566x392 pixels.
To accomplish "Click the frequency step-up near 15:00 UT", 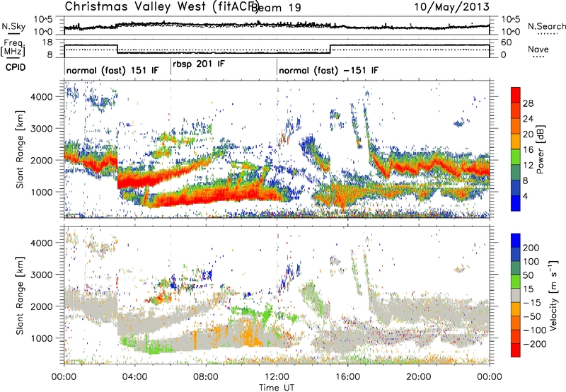I will click(x=330, y=49).
